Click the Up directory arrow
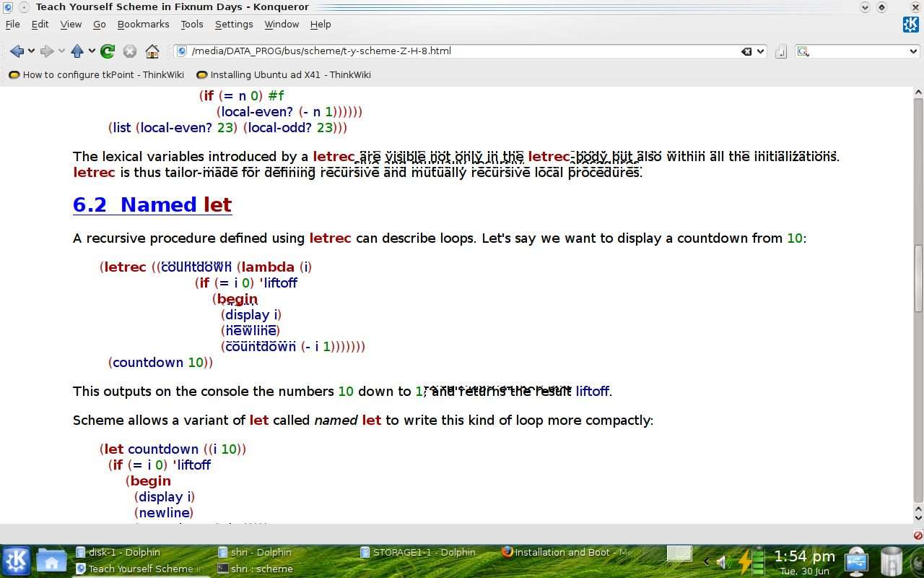The image size is (924, 578). 77,51
